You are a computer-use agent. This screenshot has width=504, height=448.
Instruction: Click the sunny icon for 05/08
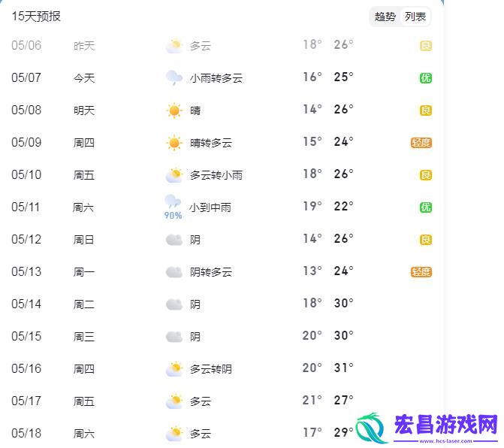(x=174, y=110)
